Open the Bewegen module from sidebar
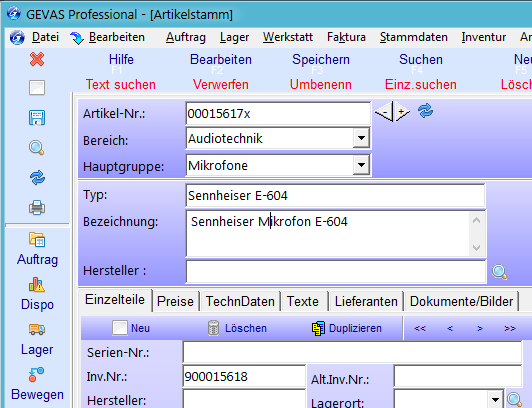The image size is (532, 408). coord(37,385)
